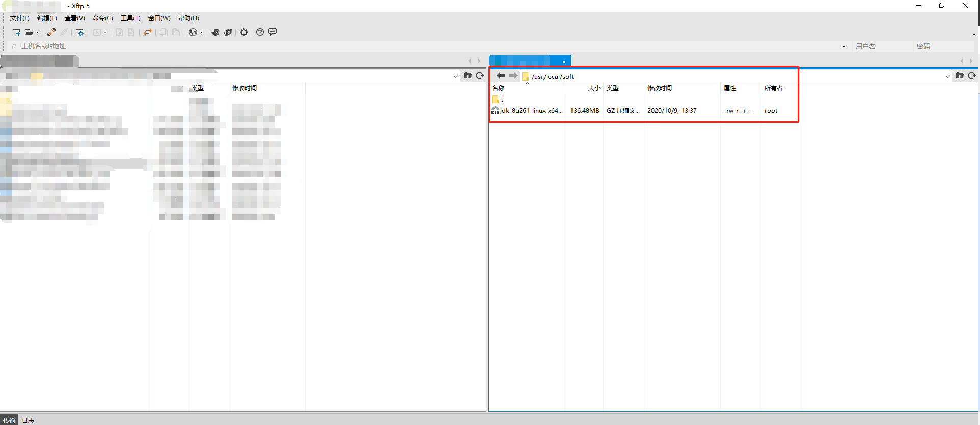
Task: Refresh the local pane file list
Action: click(x=480, y=76)
